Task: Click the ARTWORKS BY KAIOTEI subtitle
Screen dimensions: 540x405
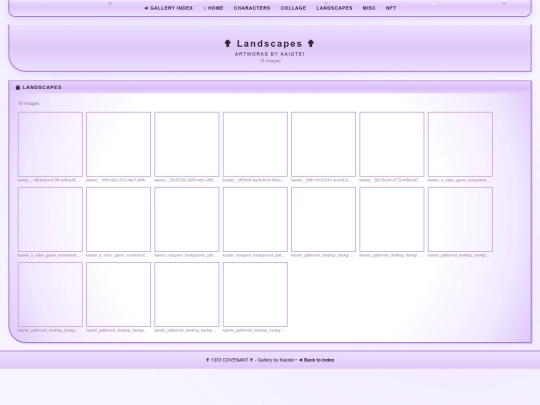Action: click(x=270, y=54)
